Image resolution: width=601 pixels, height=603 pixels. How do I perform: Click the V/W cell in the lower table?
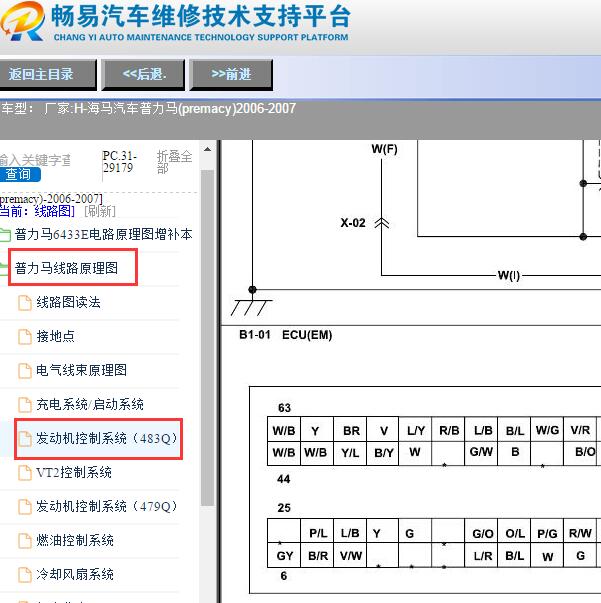click(x=351, y=556)
